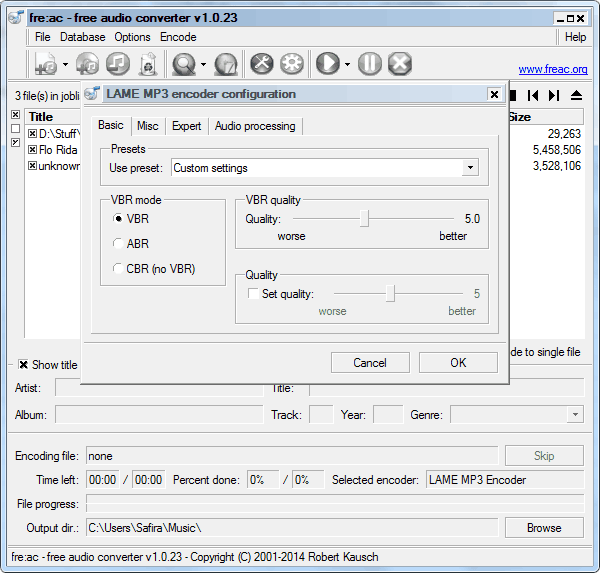Configure selected encoder gear icon
The width and height of the screenshot is (600, 573).
pyautogui.click(x=292, y=64)
